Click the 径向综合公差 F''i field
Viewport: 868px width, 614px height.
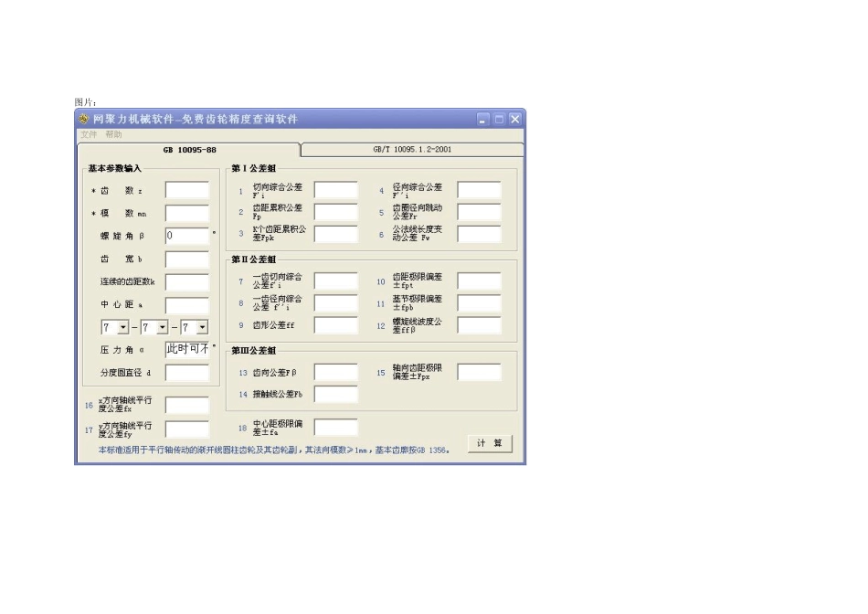[x=480, y=190]
